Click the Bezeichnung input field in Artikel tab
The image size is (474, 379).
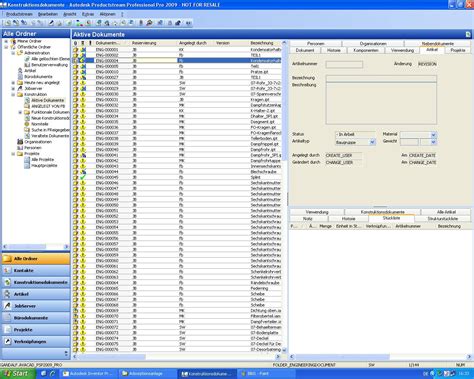381,78
